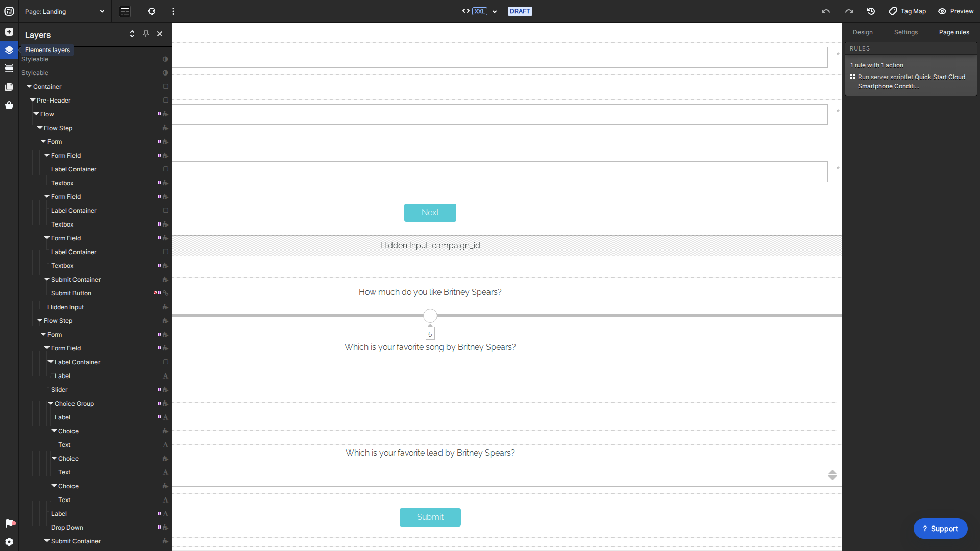Screen dimensions: 980x551
Task: Open the app logo home icon
Action: (x=9, y=11)
